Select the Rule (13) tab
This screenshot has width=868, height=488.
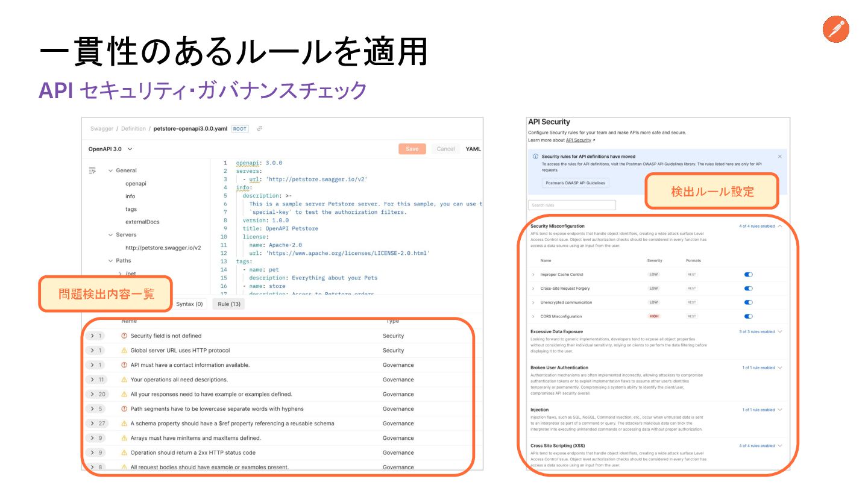point(229,304)
